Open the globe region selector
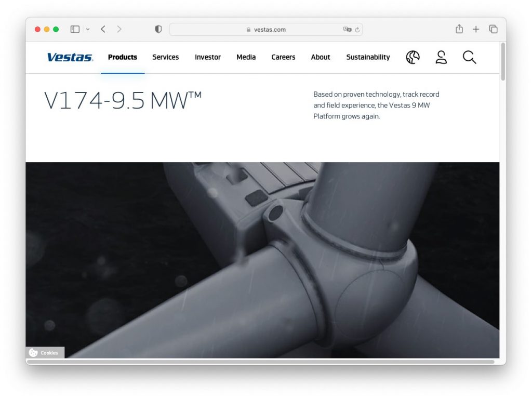 click(413, 57)
